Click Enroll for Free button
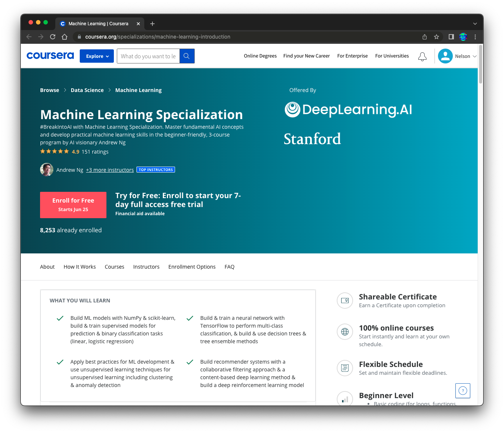The image size is (504, 433). (x=73, y=205)
